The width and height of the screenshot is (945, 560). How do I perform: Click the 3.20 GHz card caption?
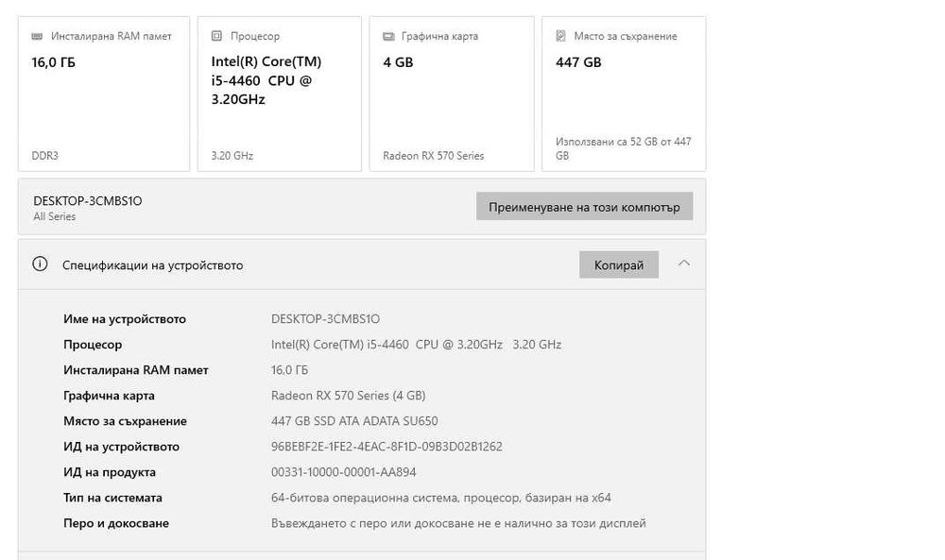(x=232, y=156)
